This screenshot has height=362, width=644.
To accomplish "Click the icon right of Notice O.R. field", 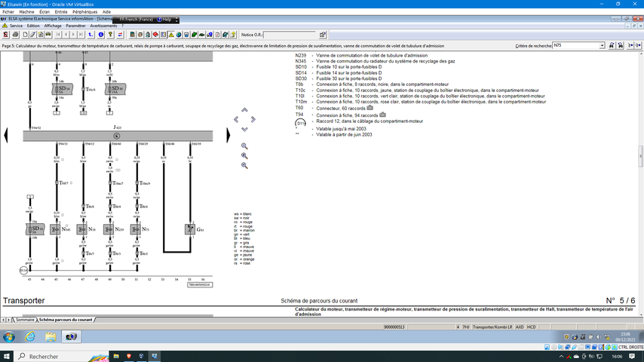I will (323, 35).
